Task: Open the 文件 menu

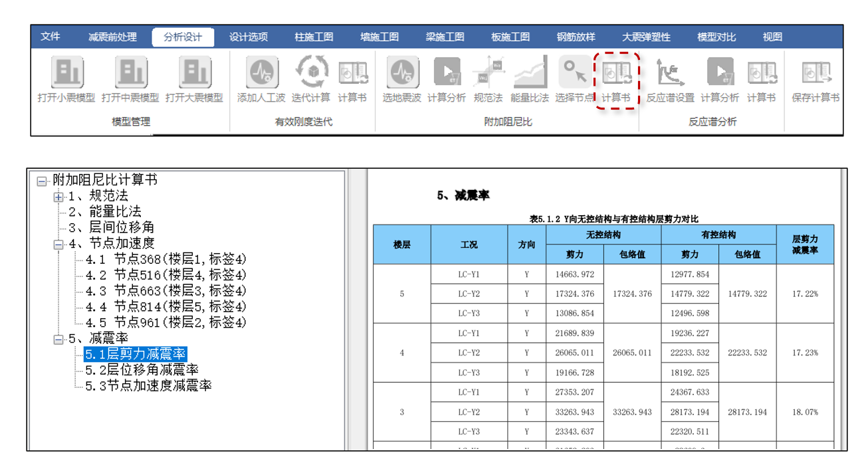Action: point(51,37)
